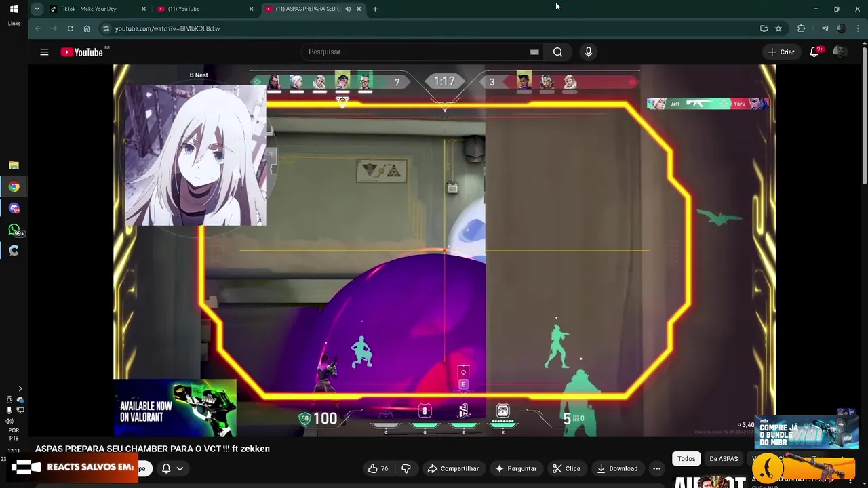The image size is (868, 488).
Task: Click the Download button
Action: [617, 468]
